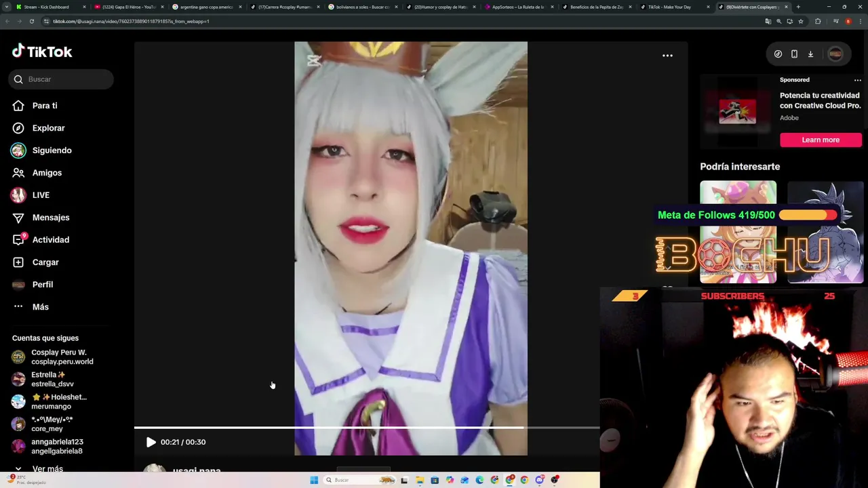Open Microsoft Store from the taskbar

(x=435, y=480)
